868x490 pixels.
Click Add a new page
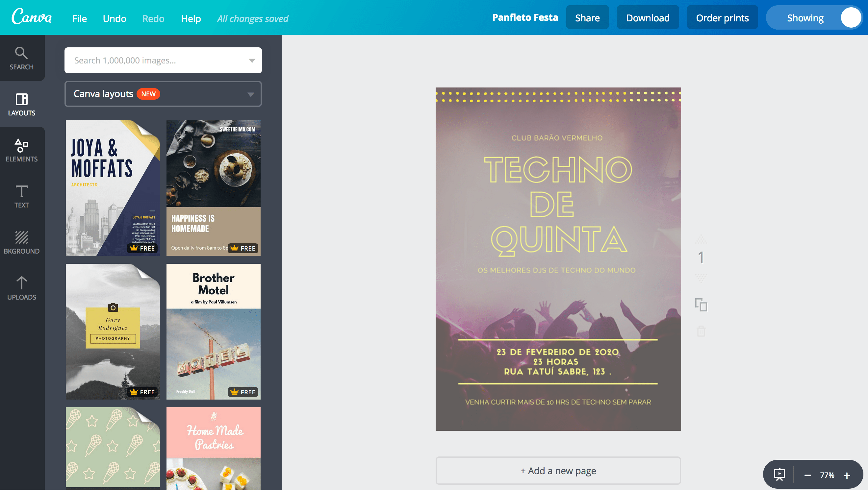[x=558, y=471]
